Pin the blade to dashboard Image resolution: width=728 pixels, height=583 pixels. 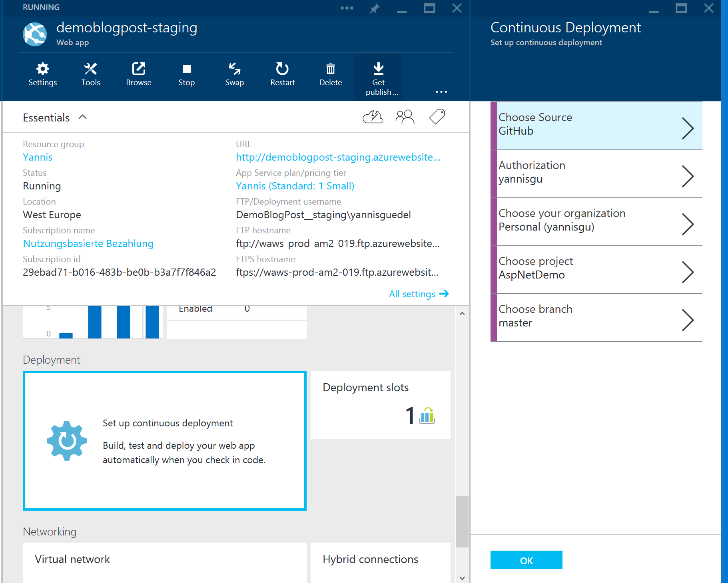374,8
